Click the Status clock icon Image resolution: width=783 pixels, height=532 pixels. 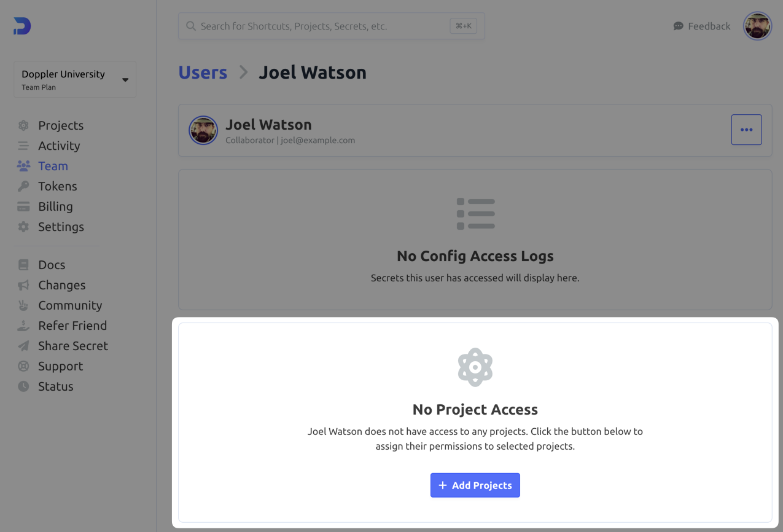(x=23, y=386)
